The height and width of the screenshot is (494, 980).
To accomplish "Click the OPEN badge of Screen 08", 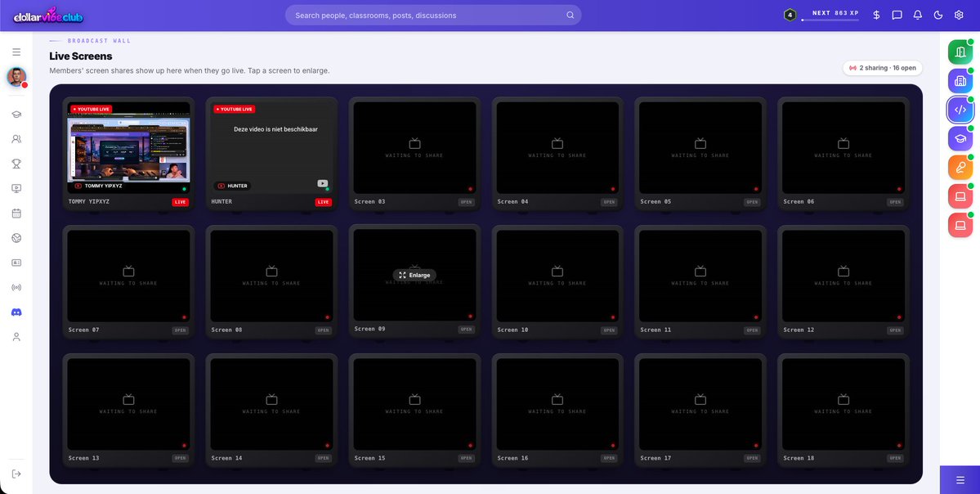I will click(323, 330).
